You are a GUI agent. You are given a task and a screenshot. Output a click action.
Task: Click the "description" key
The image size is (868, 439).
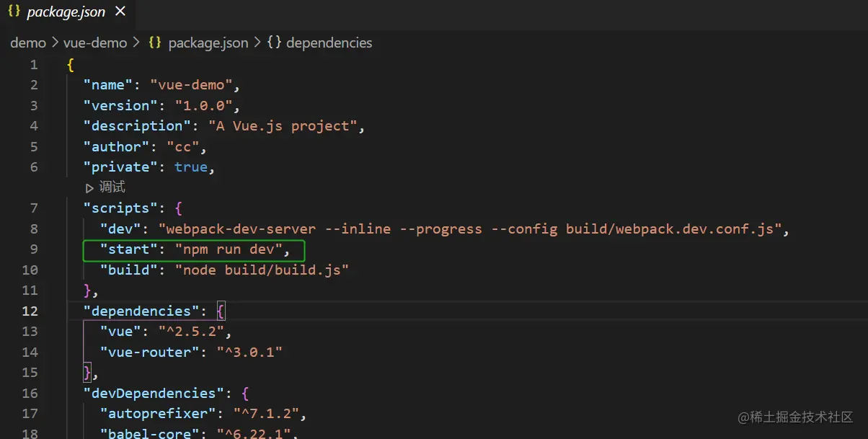click(x=137, y=126)
